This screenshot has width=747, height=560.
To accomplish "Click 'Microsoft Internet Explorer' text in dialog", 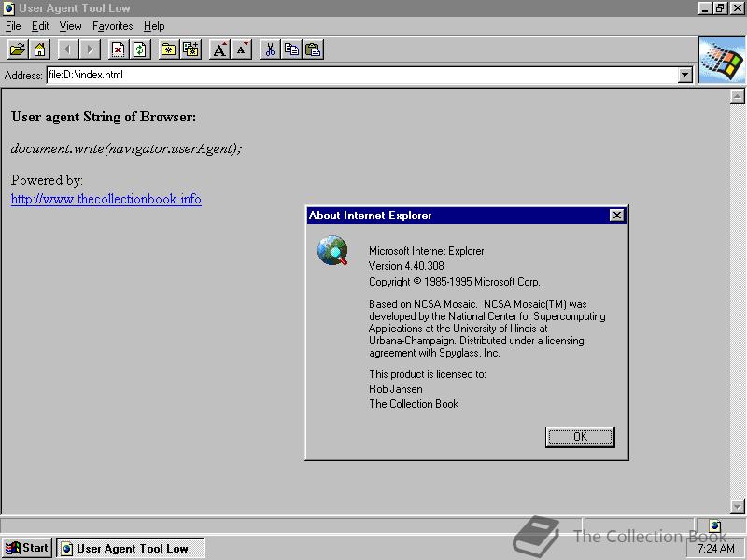I will click(427, 251).
